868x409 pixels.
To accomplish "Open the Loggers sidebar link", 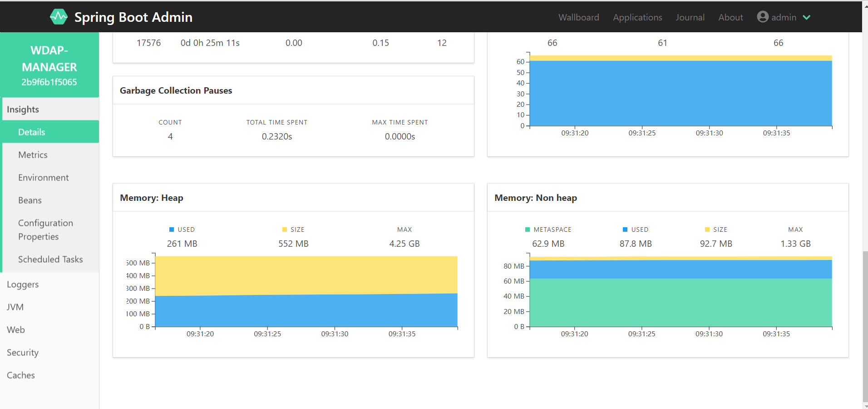I will coord(49,284).
